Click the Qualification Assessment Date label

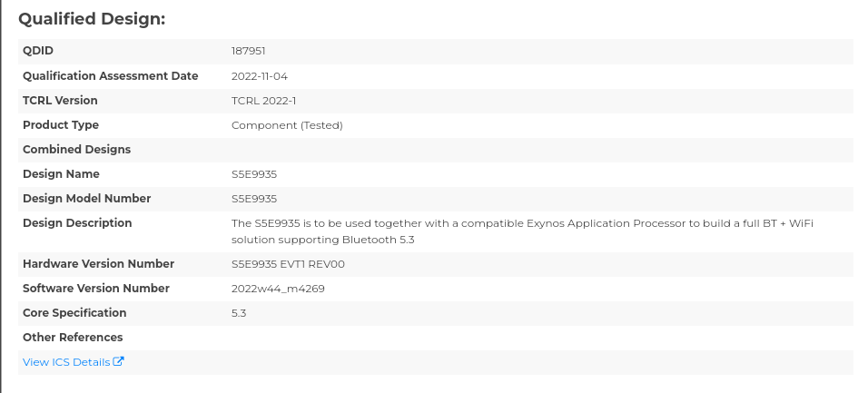tap(110, 75)
